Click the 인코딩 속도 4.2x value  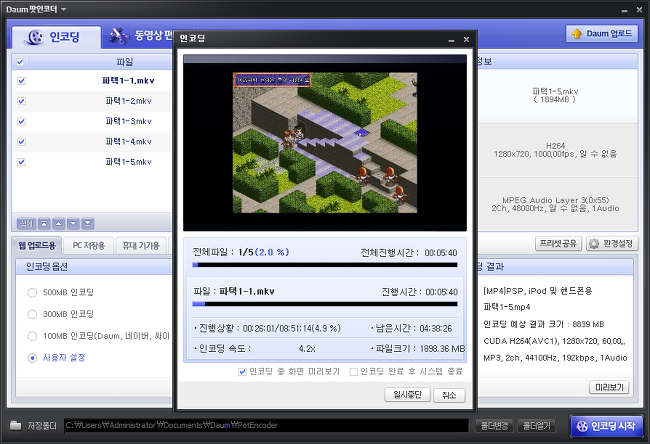(307, 349)
